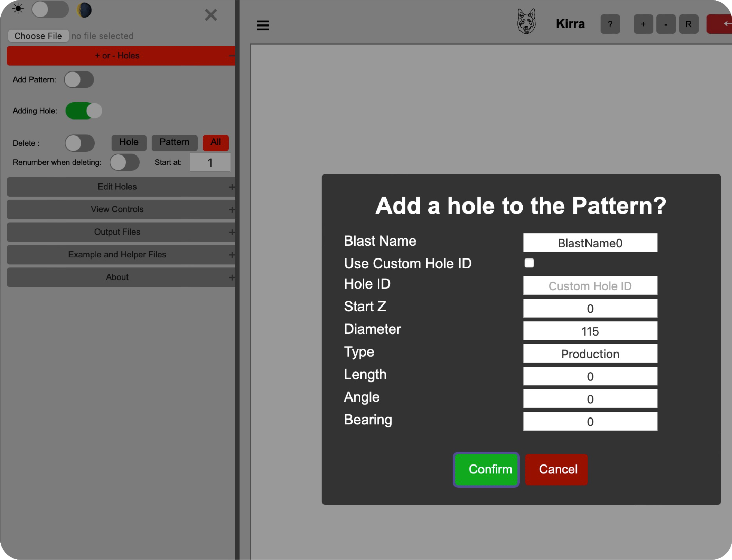
Task: Click the moon icon for dark mode
Action: [x=84, y=10]
